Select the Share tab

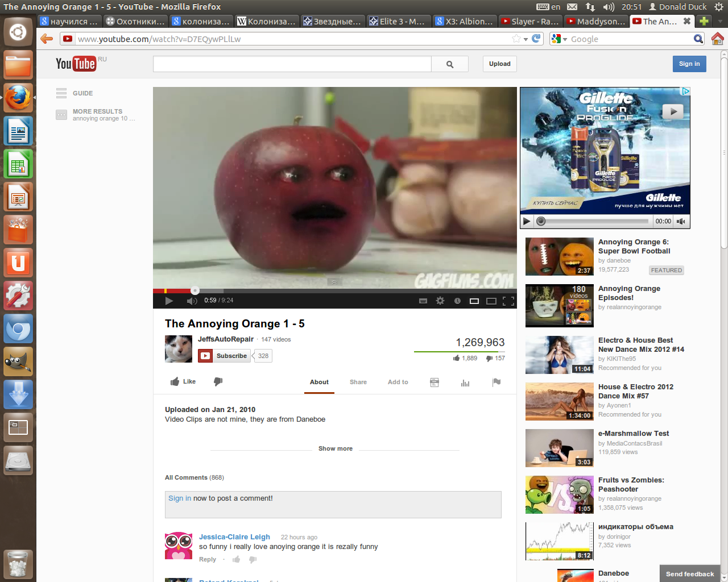[x=358, y=382]
